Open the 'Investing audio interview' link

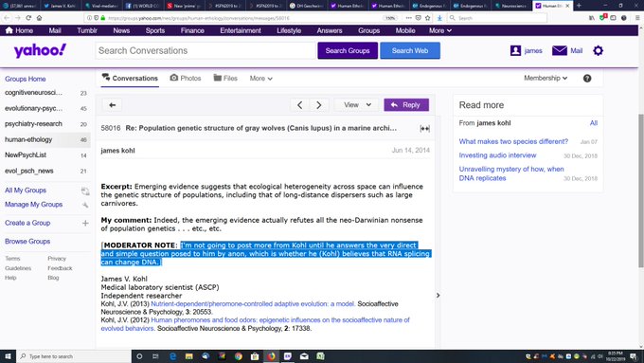(x=497, y=155)
